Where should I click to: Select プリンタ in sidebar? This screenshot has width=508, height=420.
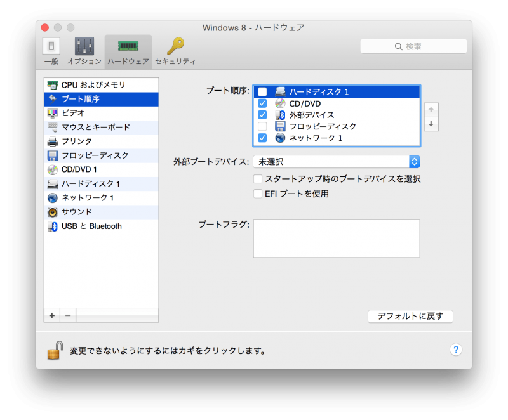coord(101,141)
